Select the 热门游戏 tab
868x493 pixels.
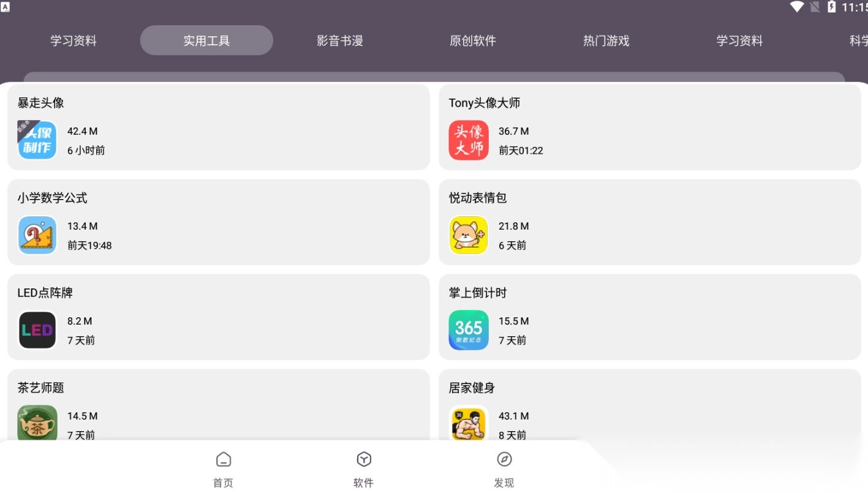pos(606,41)
